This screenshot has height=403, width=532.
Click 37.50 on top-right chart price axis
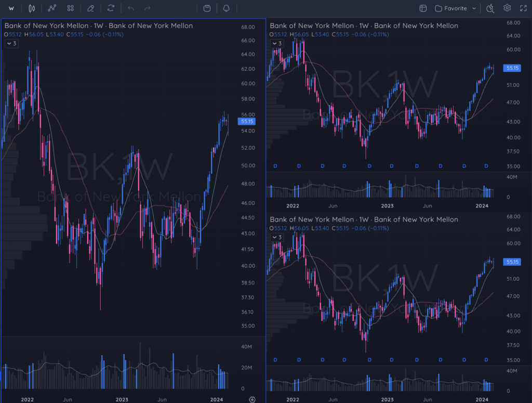pos(513,151)
